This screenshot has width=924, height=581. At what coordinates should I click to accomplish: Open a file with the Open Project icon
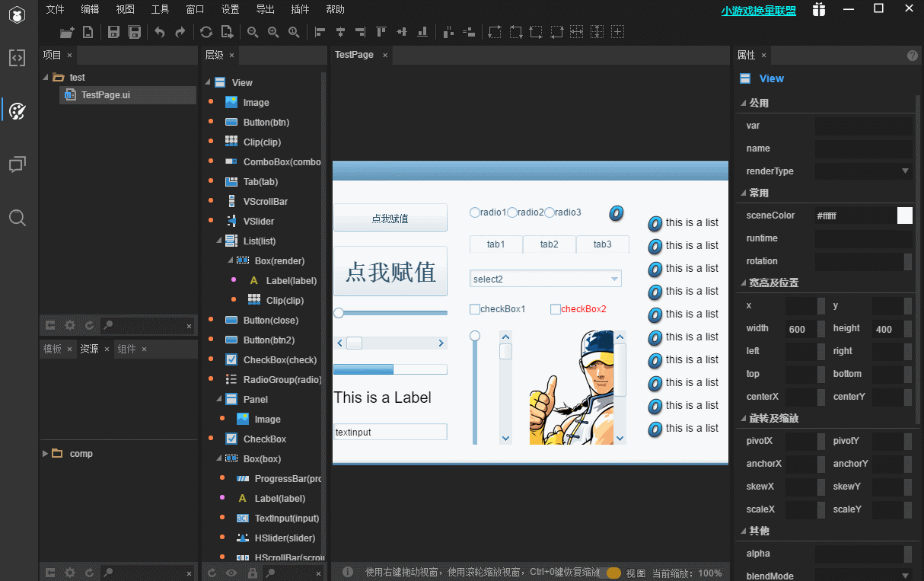66,33
